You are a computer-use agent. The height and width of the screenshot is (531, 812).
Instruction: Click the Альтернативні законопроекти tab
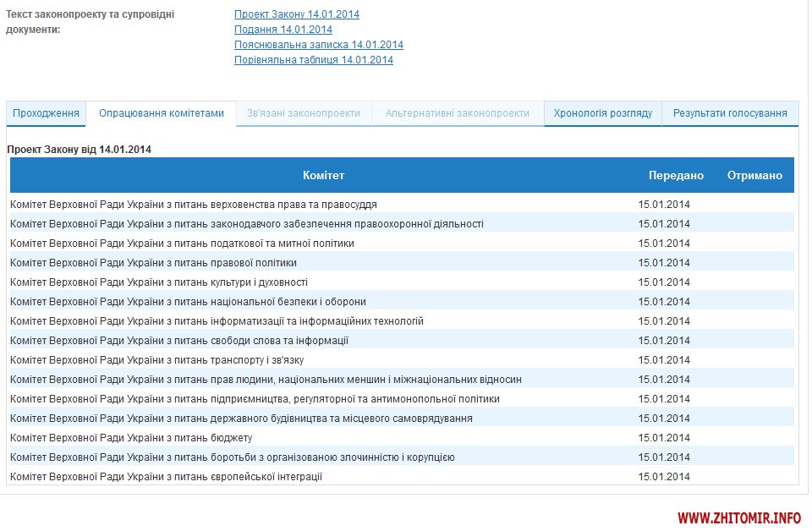tap(458, 113)
